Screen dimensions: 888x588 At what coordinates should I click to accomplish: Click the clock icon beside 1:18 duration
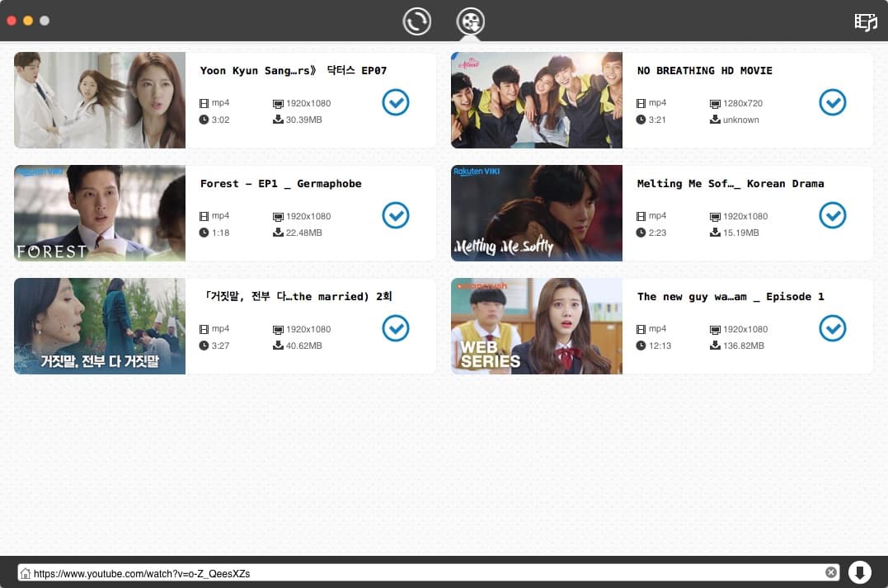point(204,233)
